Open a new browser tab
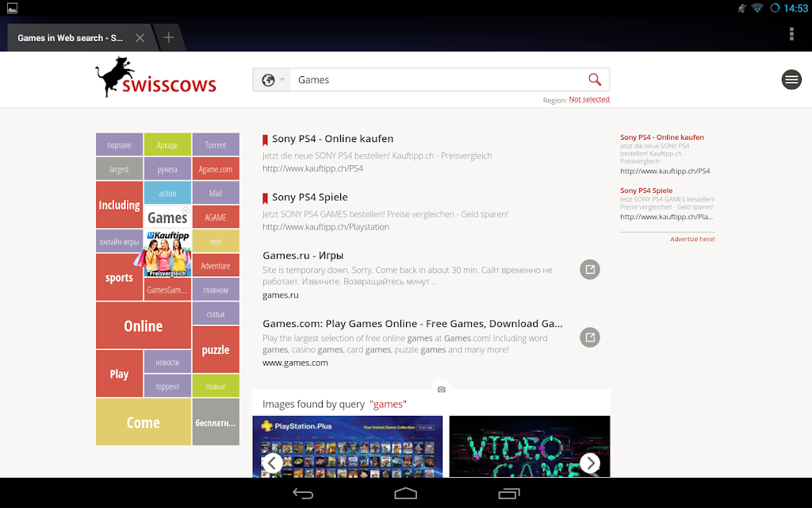The image size is (812, 508). 168,37
